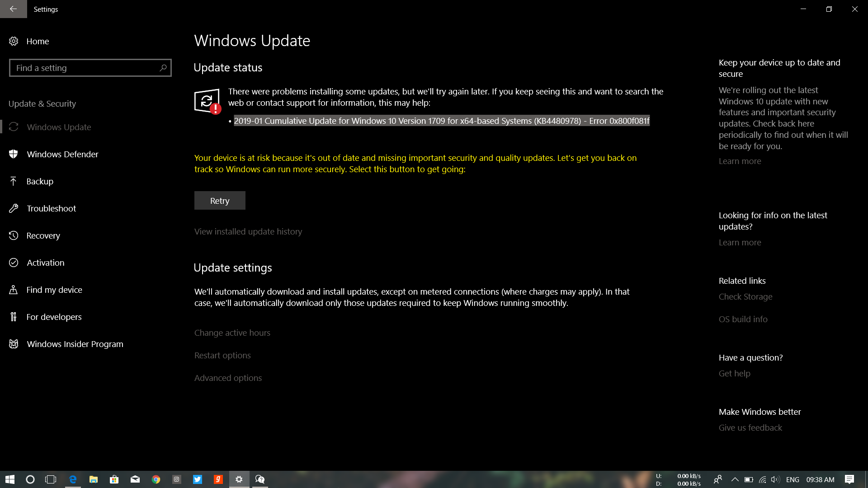Click the 09:38 AM clock

tap(820, 479)
